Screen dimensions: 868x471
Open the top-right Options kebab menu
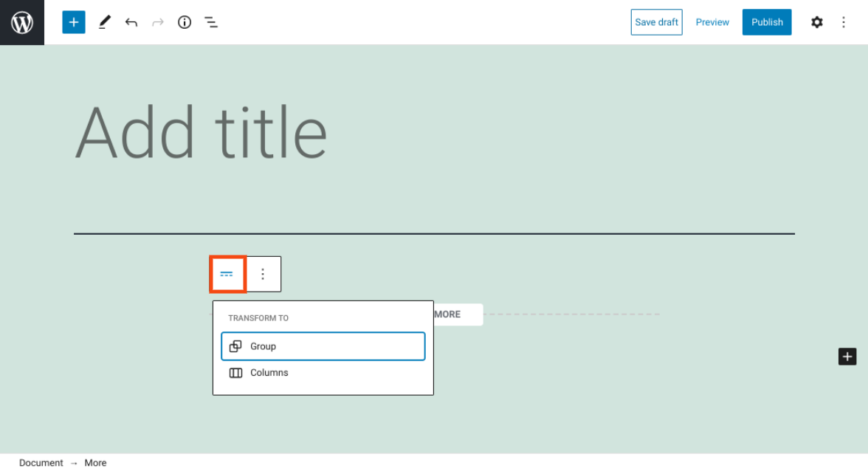click(x=844, y=22)
